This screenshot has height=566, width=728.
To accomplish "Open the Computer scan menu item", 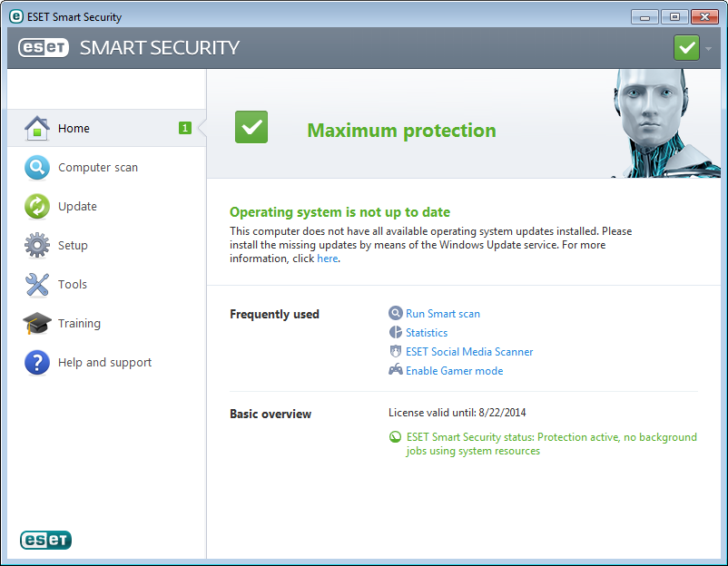I will coord(98,168).
